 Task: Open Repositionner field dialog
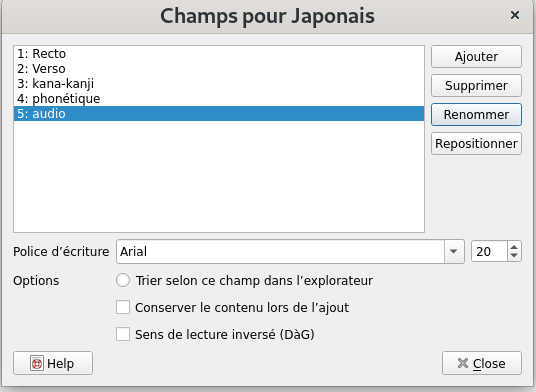[477, 144]
